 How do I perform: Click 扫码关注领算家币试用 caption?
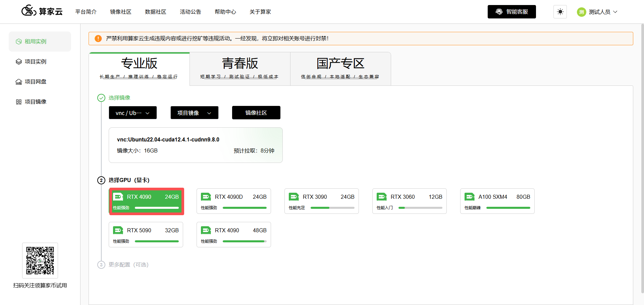pos(40,286)
